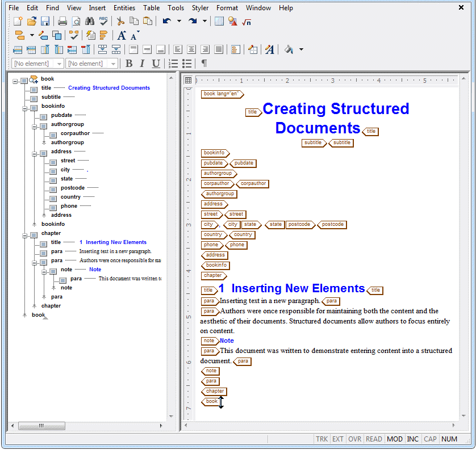Viewport: 476px width, 450px height.
Task: Click the paint bucket fill icon
Action: tap(289, 49)
